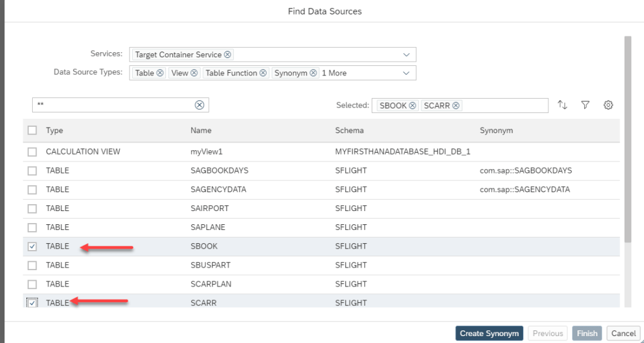Clear the search field text
Image resolution: width=644 pixels, height=343 pixels.
coord(199,106)
